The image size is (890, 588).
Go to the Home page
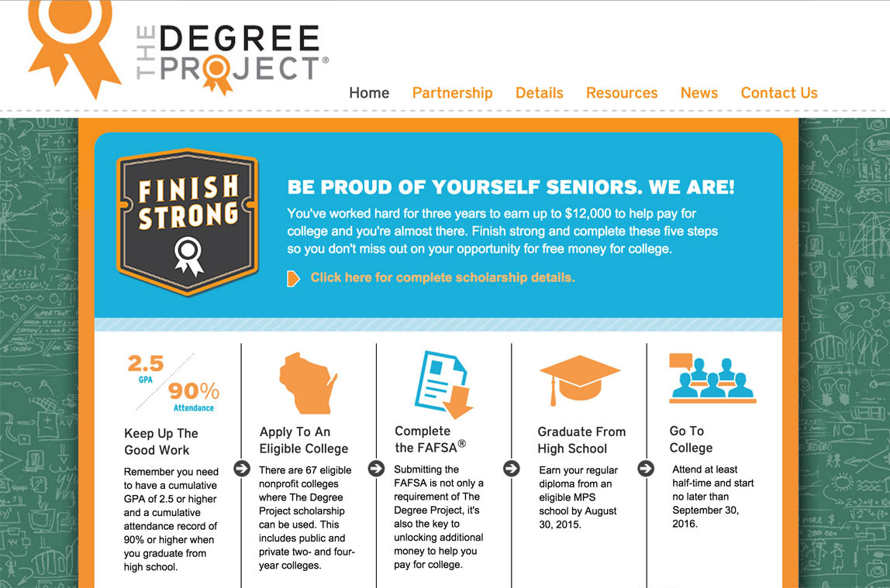pyautogui.click(x=369, y=93)
